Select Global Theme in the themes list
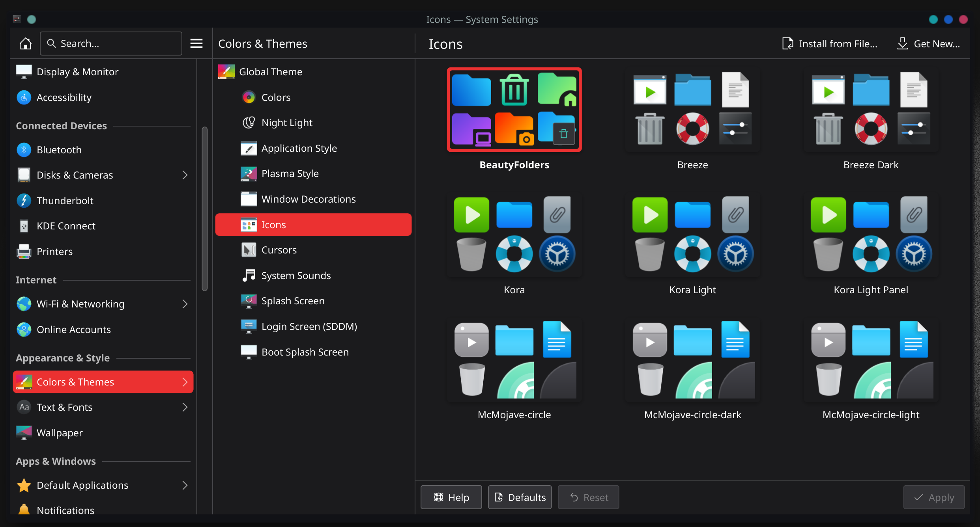Viewport: 980px width, 527px height. 271,71
